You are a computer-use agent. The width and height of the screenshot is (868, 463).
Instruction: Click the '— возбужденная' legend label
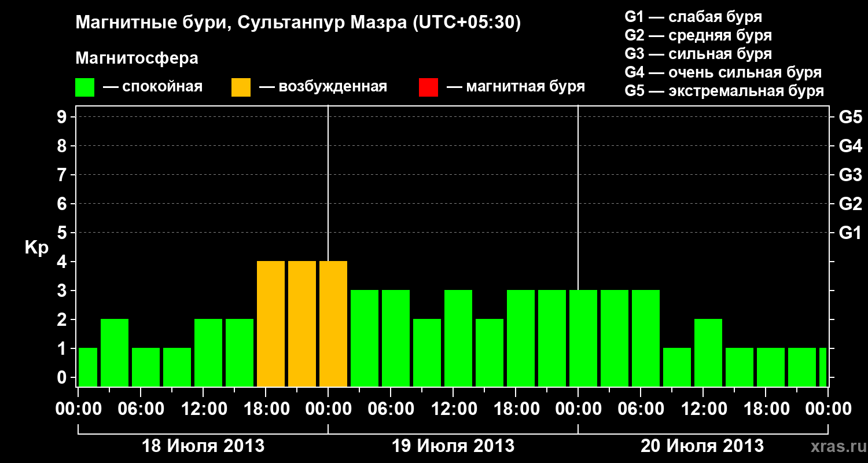[323, 87]
